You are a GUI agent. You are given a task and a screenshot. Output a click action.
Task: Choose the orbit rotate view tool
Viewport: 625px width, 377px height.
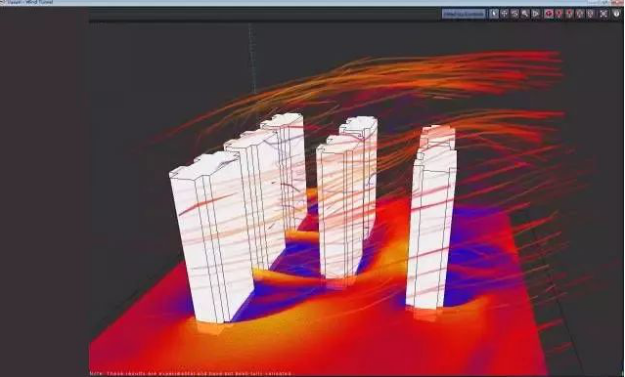point(515,14)
